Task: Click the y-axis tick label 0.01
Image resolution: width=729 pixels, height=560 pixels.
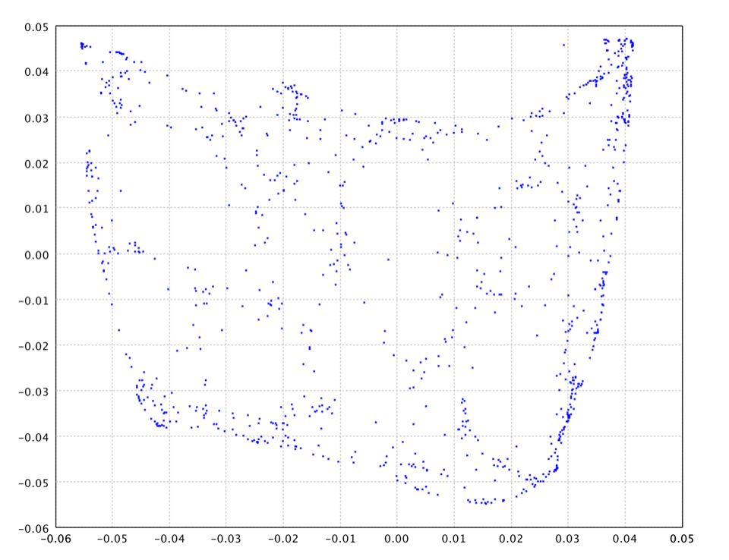Action: point(36,209)
